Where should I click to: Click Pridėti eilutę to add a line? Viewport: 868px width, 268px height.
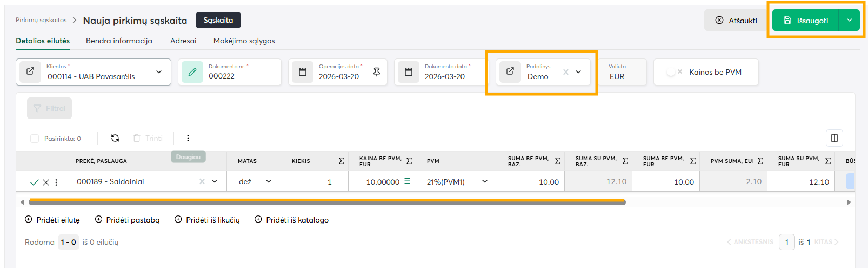point(52,220)
